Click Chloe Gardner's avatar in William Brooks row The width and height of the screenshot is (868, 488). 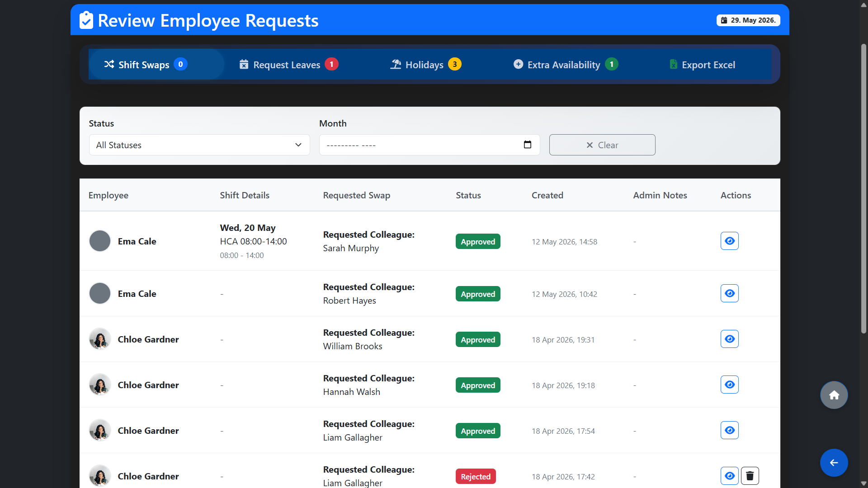point(100,339)
